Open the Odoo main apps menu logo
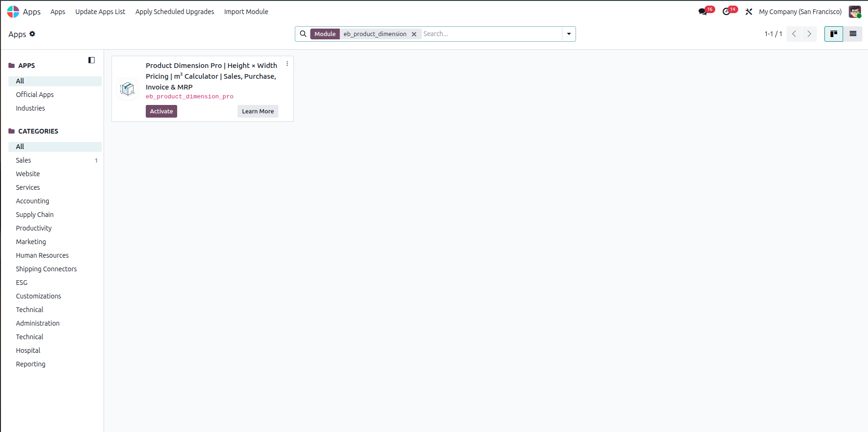Screen dimensions: 868x432 [x=13, y=12]
